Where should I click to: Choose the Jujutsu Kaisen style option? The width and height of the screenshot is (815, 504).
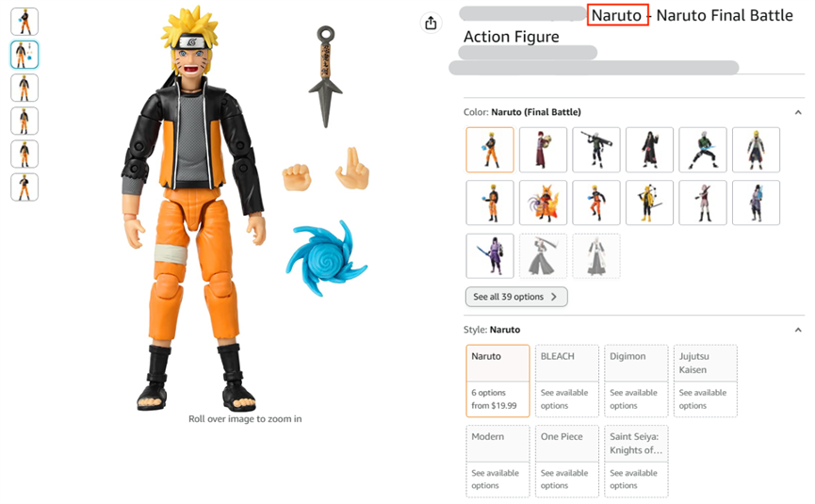706,381
